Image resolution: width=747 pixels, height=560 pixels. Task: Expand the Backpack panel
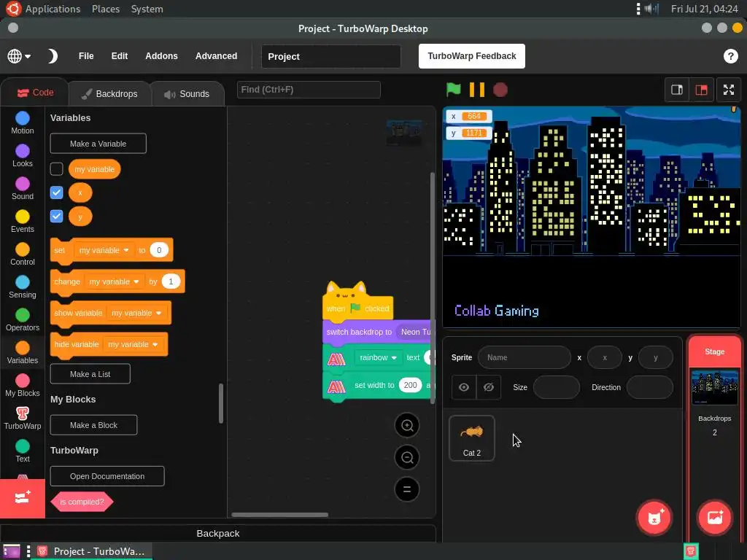tap(218, 533)
